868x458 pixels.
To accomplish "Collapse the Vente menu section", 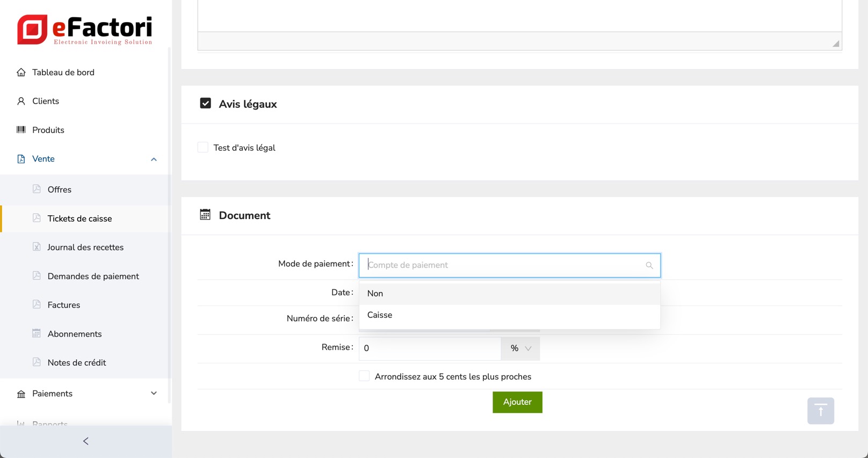I will 154,159.
